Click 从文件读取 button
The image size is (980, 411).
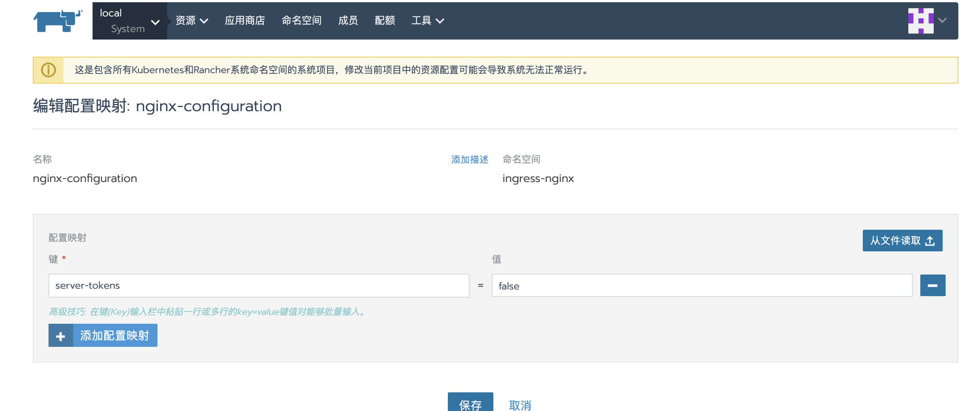pos(902,241)
